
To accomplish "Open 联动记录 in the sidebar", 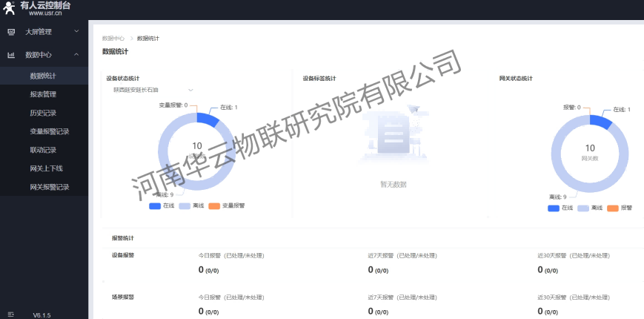I will pos(43,150).
